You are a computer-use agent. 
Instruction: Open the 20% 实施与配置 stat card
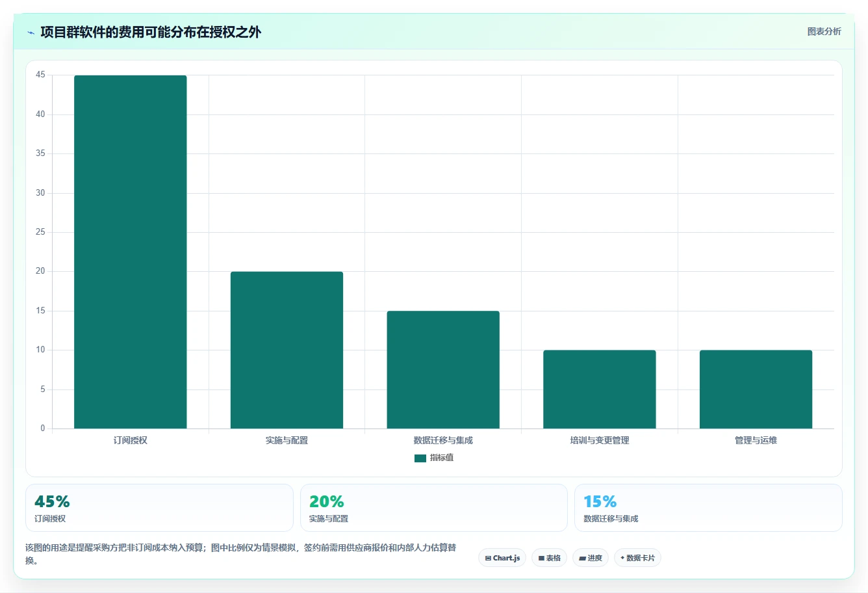click(x=433, y=508)
